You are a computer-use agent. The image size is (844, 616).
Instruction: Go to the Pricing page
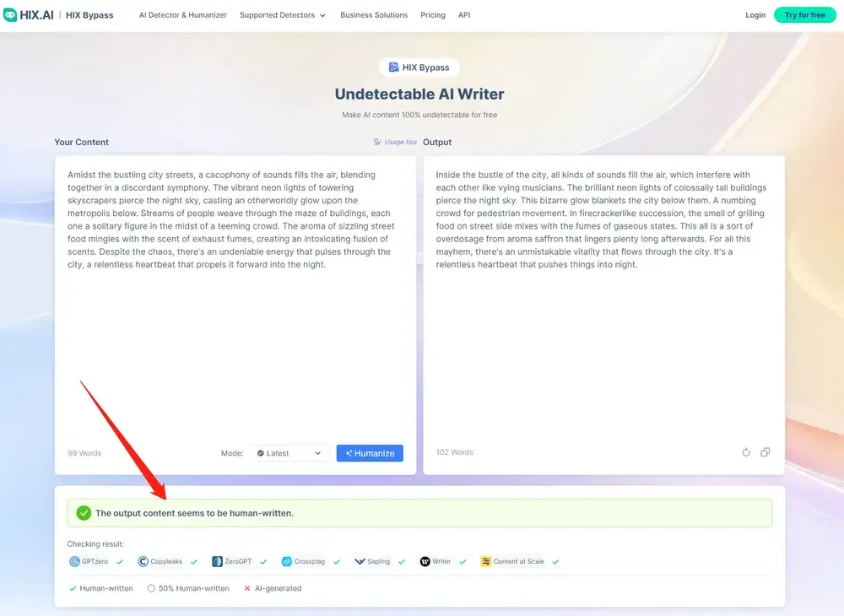coord(433,15)
